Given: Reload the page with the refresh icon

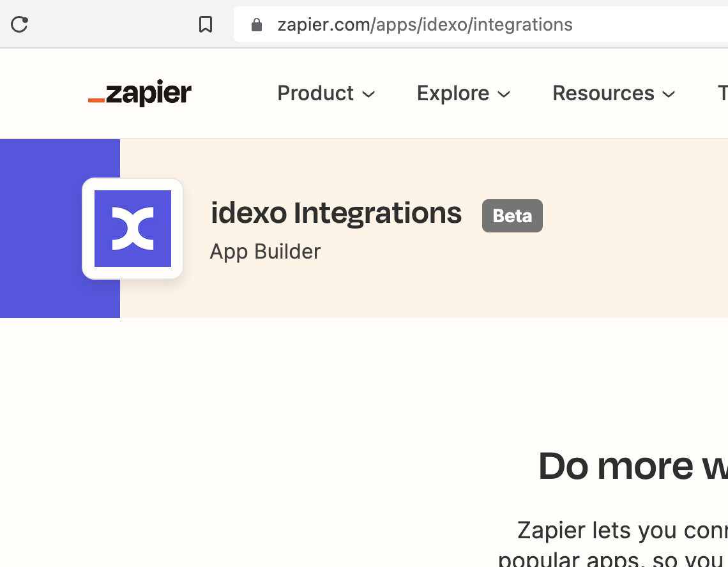Looking at the screenshot, I should tap(20, 24).
